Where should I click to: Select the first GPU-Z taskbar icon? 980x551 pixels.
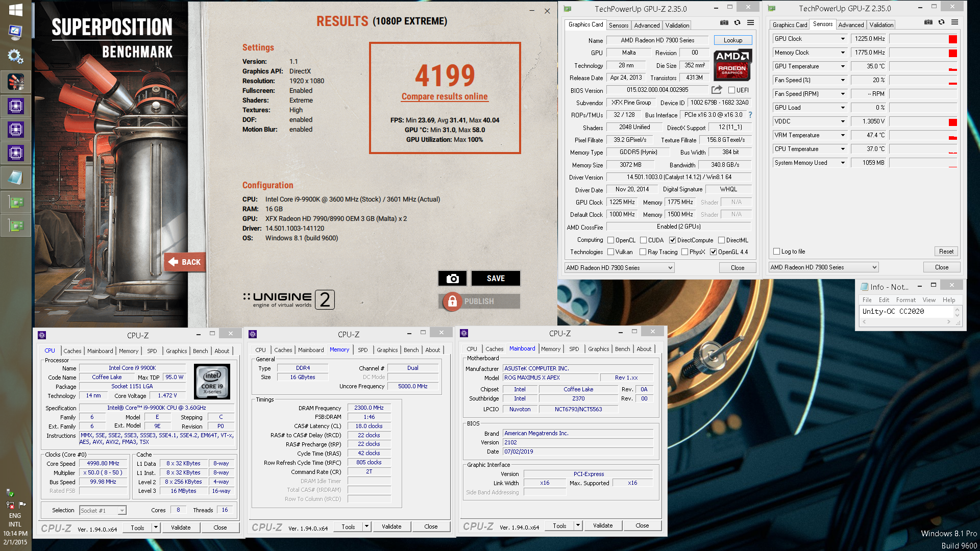click(15, 202)
